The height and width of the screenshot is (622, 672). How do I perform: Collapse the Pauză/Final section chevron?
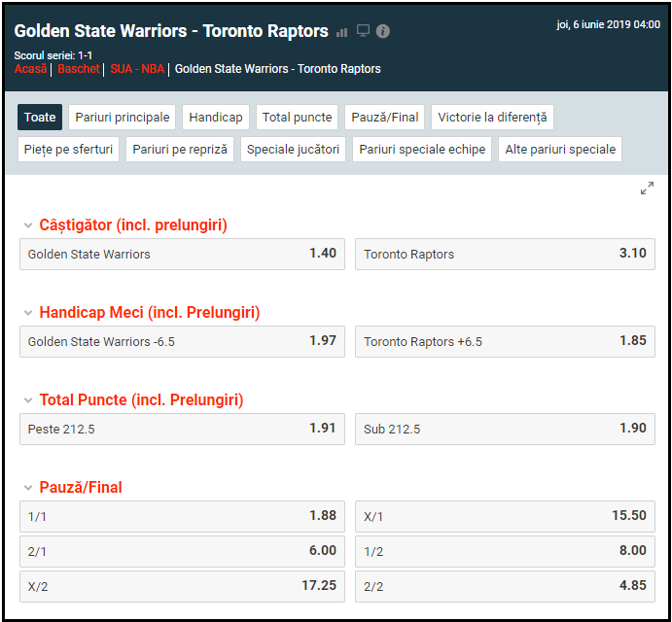[x=28, y=488]
